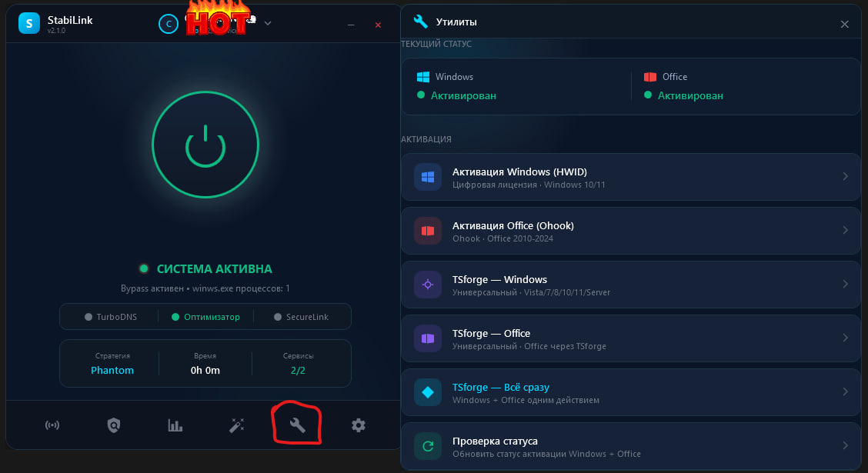This screenshot has width=868, height=473.
Task: Click the green refresh Проверка статуса icon
Action: (428, 446)
